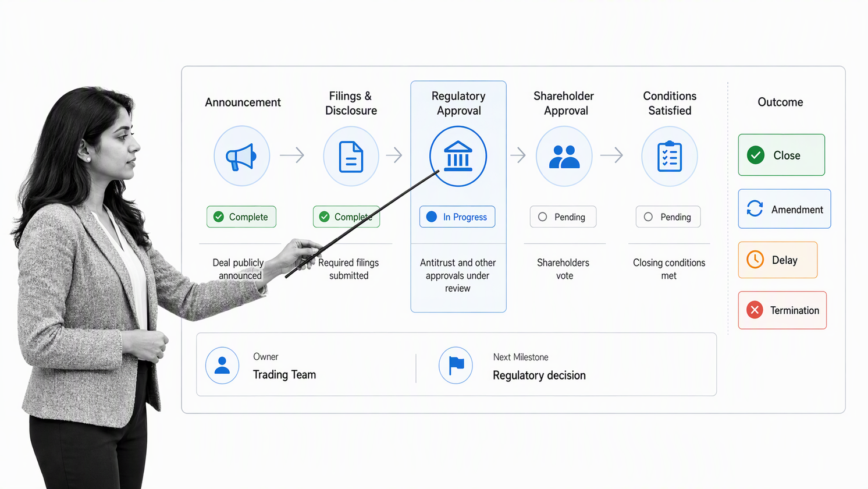This screenshot has height=489, width=868.
Task: Select the Amendment outcome card
Action: coord(784,208)
